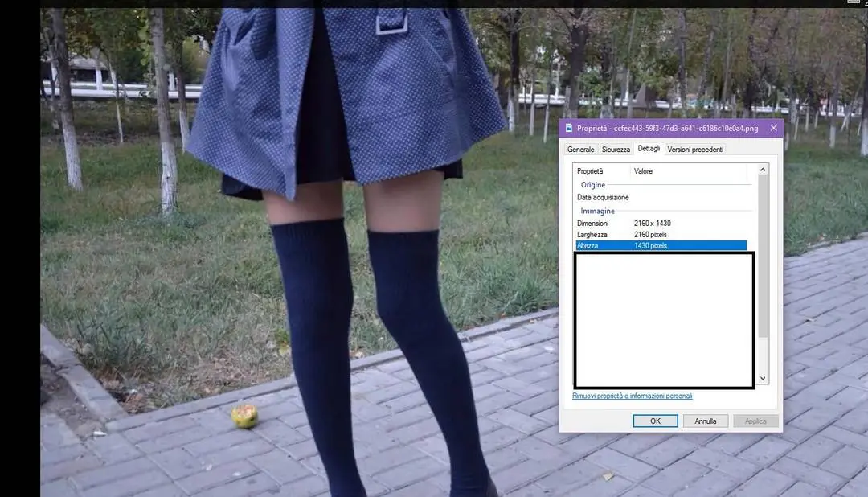Click the details list scrollbar thumb
This screenshot has height=497, width=868.
point(763,256)
